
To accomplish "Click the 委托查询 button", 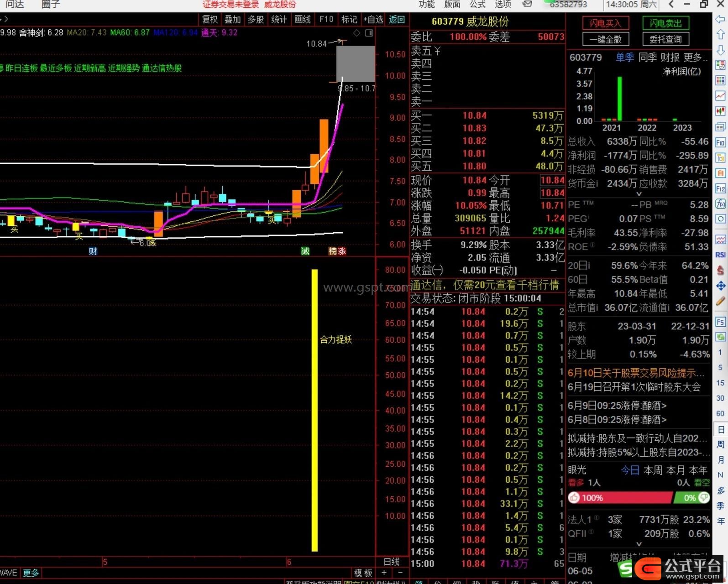I will coord(666,39).
